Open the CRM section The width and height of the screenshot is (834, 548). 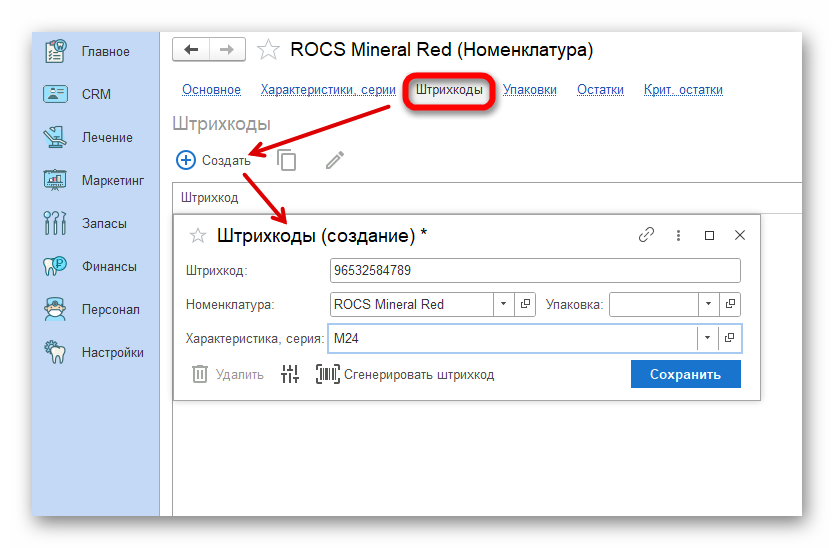pyautogui.click(x=78, y=94)
